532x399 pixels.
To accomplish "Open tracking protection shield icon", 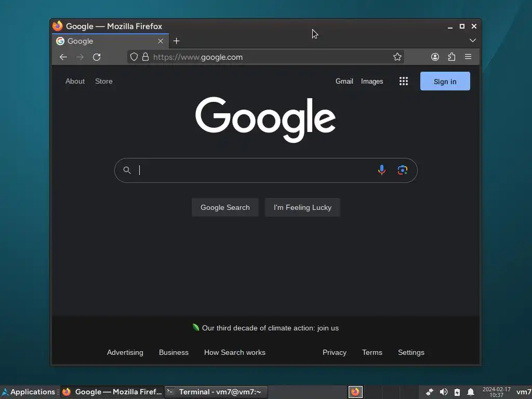I will [x=134, y=57].
